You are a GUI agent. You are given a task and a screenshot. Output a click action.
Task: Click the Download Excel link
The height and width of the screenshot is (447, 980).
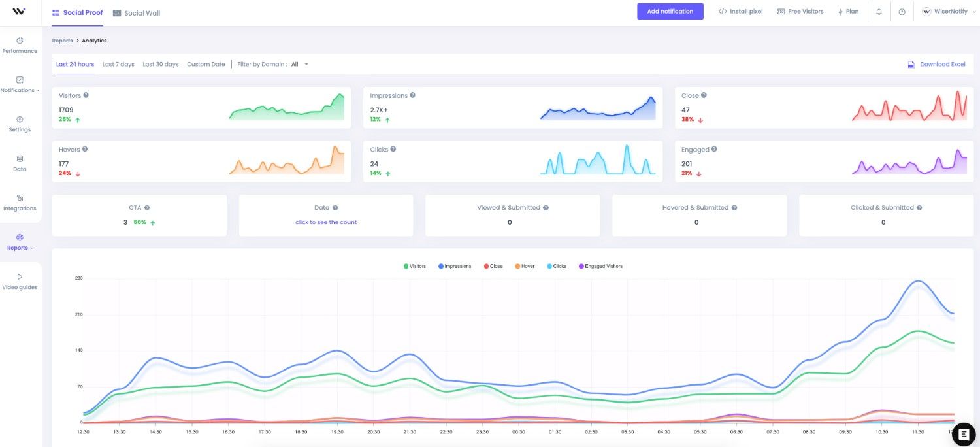pyautogui.click(x=943, y=65)
